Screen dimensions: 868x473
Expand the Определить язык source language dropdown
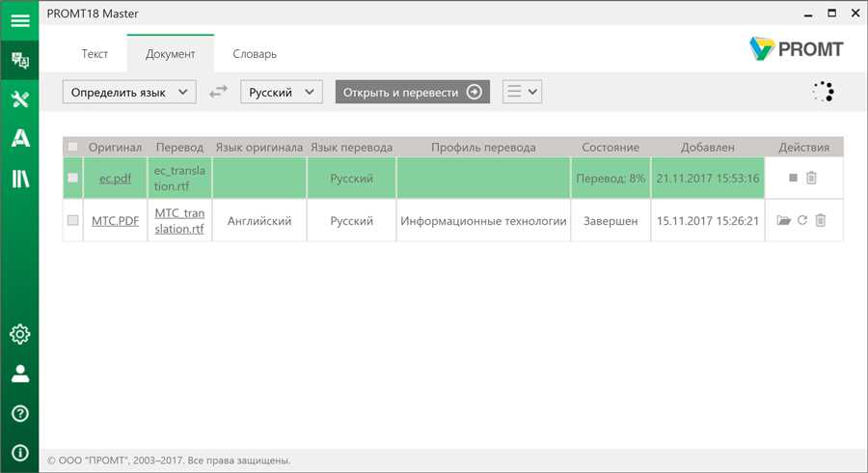129,92
